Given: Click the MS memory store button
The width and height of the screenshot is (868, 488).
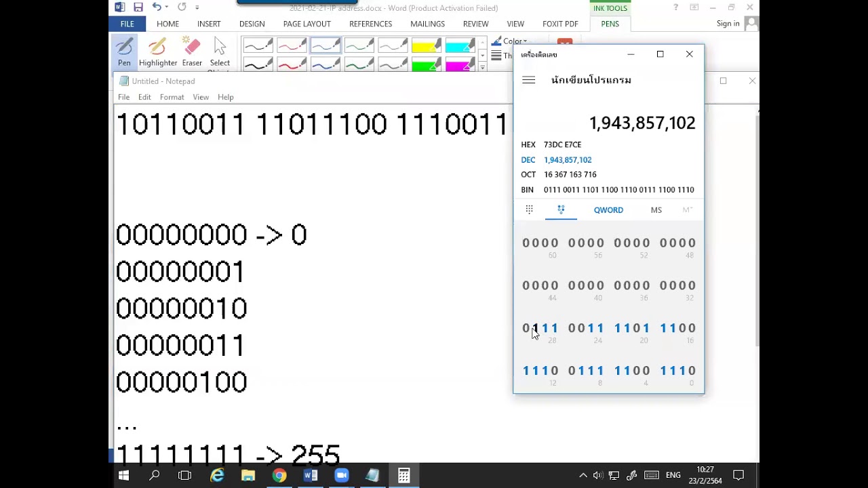Looking at the screenshot, I should (x=656, y=210).
